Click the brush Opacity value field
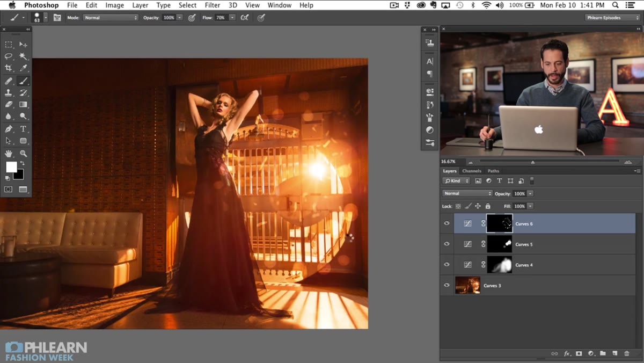The width and height of the screenshot is (644, 363). [169, 18]
